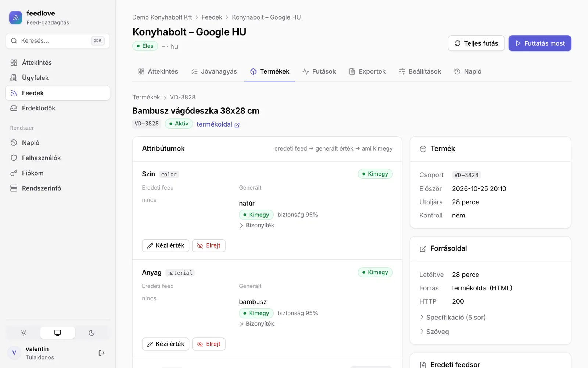Viewport: 588px width, 368px height.
Task: Click the Keresés search field
Action: coord(58,41)
